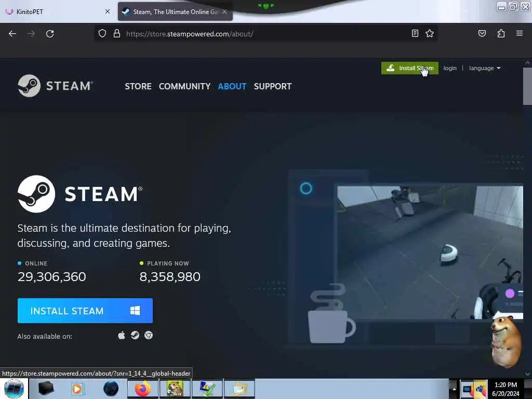This screenshot has width=532, height=399.
Task: Open the checkmark warning taskbar app
Action: (x=207, y=389)
